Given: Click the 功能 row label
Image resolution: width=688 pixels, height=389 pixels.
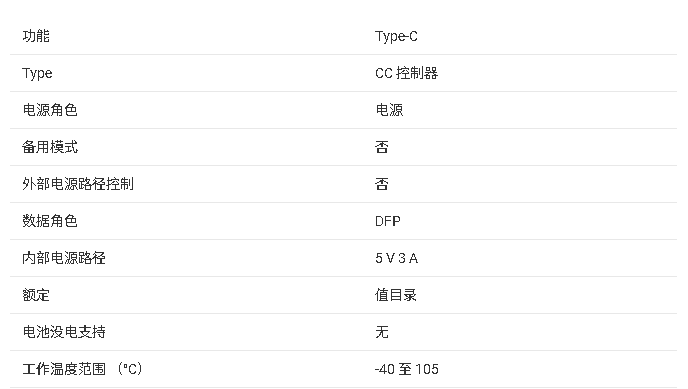Looking at the screenshot, I should (x=36, y=36).
